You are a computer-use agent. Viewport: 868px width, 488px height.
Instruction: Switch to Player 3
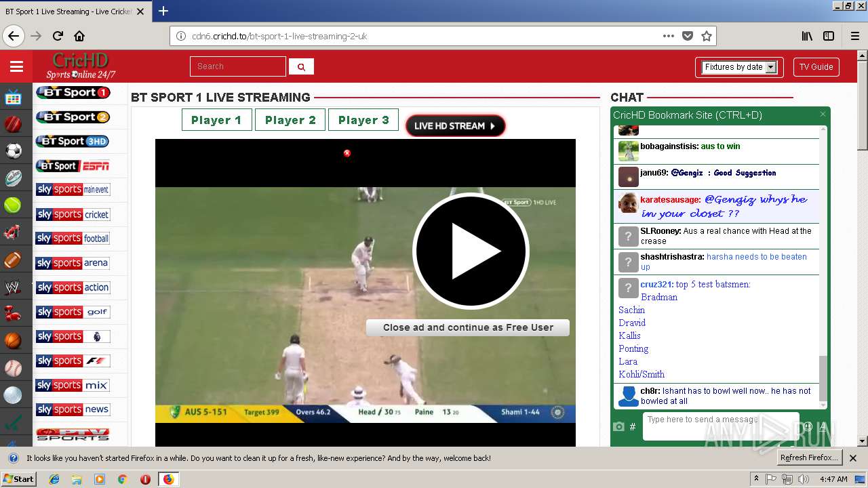pos(363,120)
